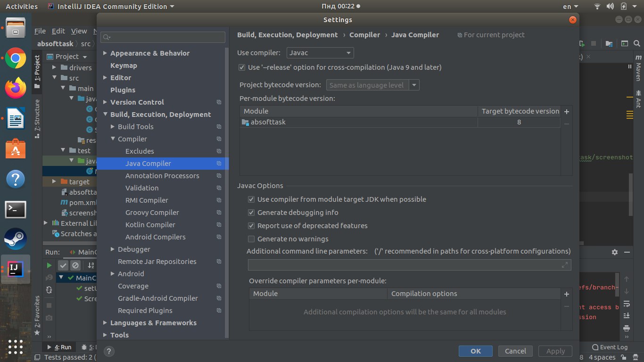Open Project Structure icon in IDE toolbar
This screenshot has height=362, width=644.
609,43
